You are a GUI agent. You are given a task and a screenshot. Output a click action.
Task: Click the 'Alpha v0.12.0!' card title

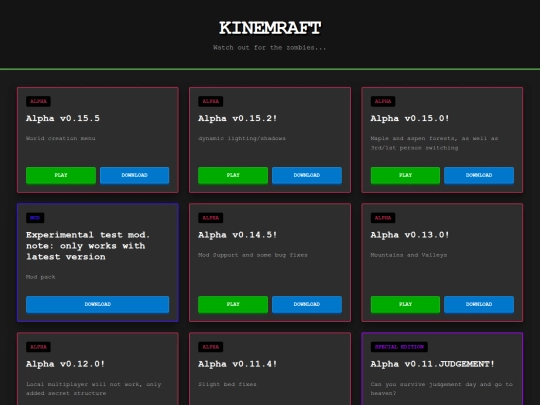click(x=65, y=364)
